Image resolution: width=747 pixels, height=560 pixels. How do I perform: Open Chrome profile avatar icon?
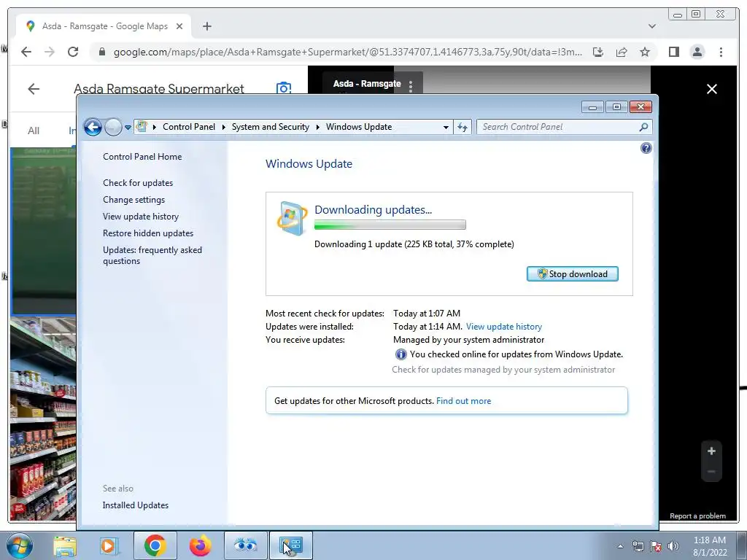[697, 52]
